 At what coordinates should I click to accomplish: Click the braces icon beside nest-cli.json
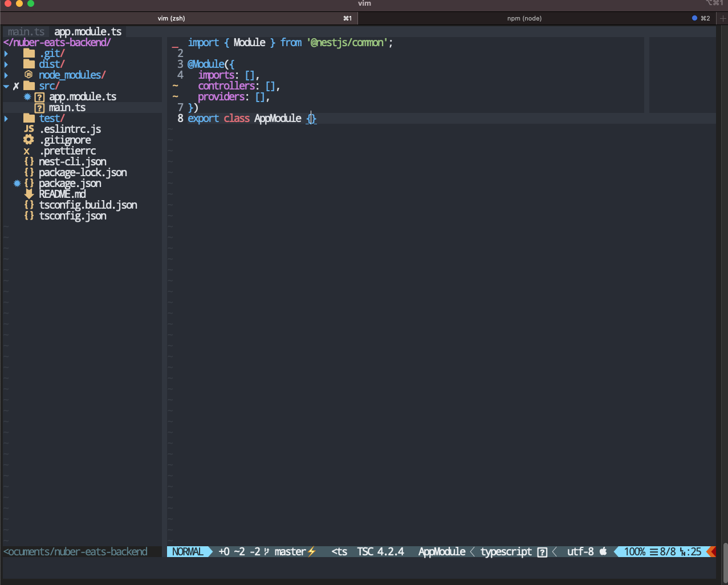(29, 161)
